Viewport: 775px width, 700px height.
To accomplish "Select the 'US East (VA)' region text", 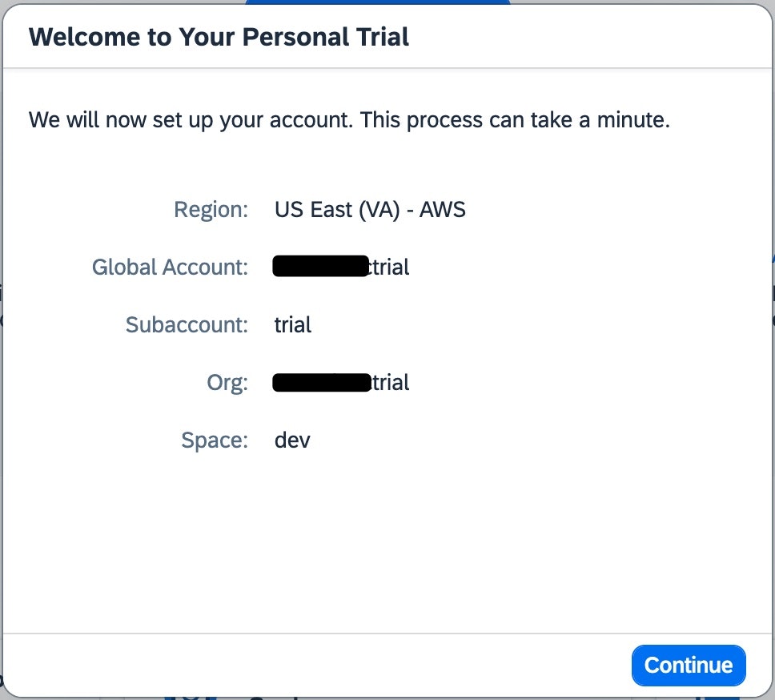I will 334,210.
